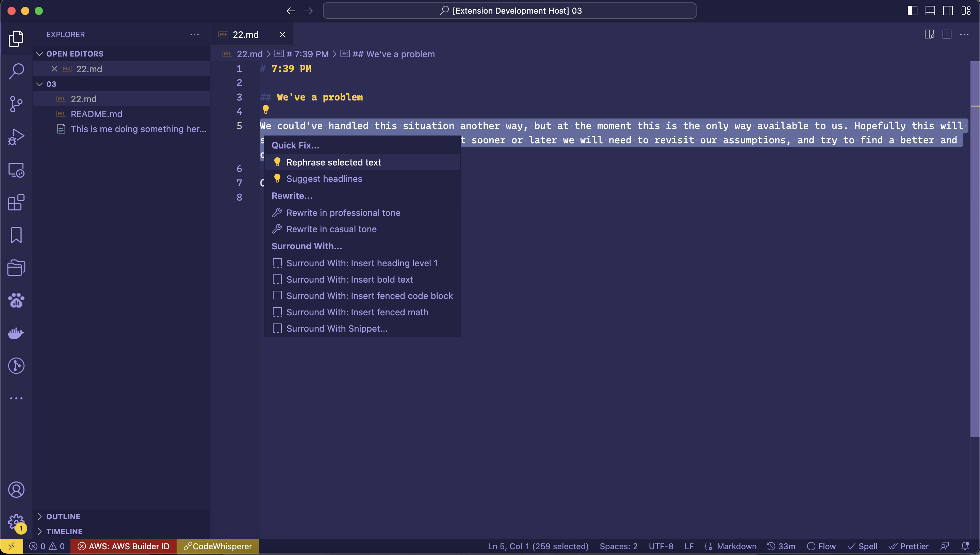Open 'This is me doing something her...' file
980x555 pixels.
click(121, 129)
